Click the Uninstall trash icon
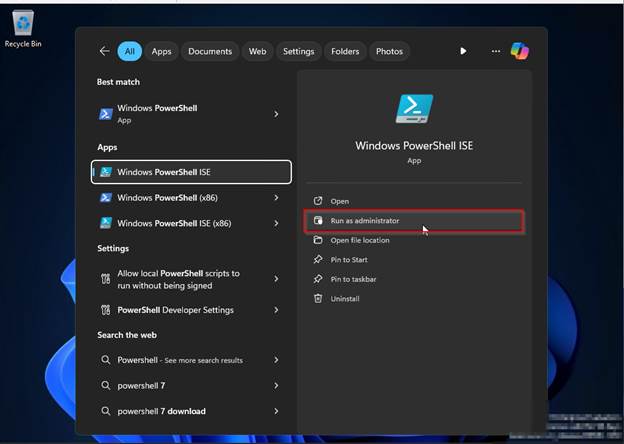This screenshot has height=444, width=624. tap(318, 299)
